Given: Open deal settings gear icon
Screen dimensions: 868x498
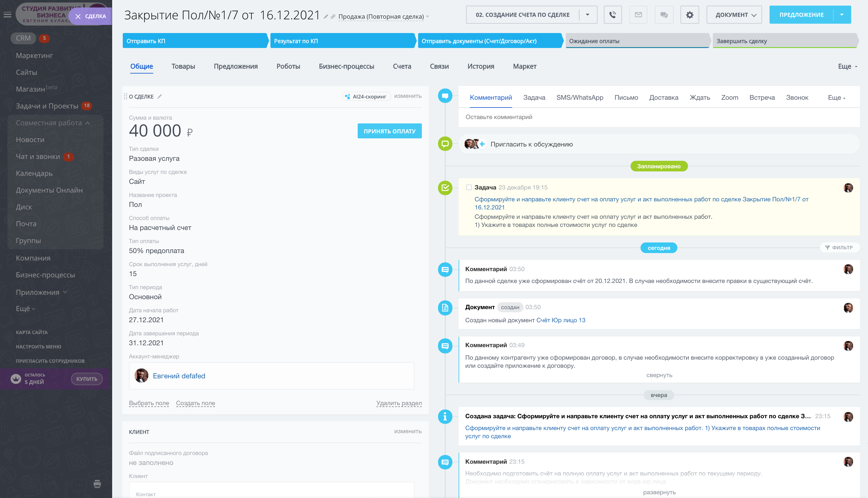Looking at the screenshot, I should coord(689,15).
